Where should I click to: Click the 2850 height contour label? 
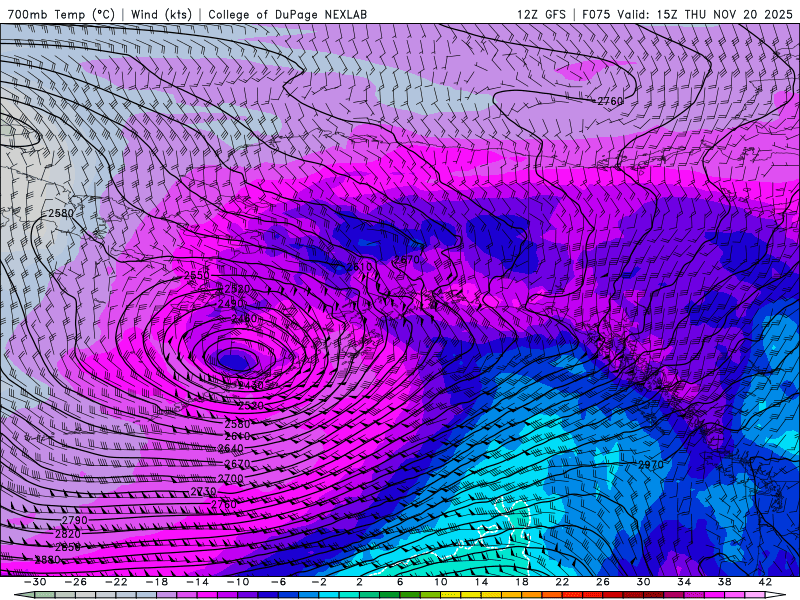(67, 547)
